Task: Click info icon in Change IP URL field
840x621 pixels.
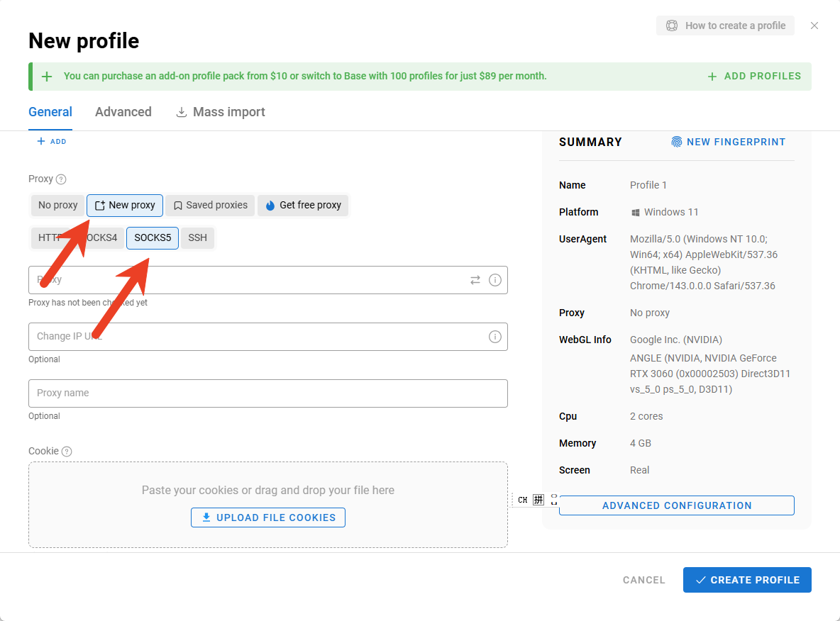Action: 495,337
